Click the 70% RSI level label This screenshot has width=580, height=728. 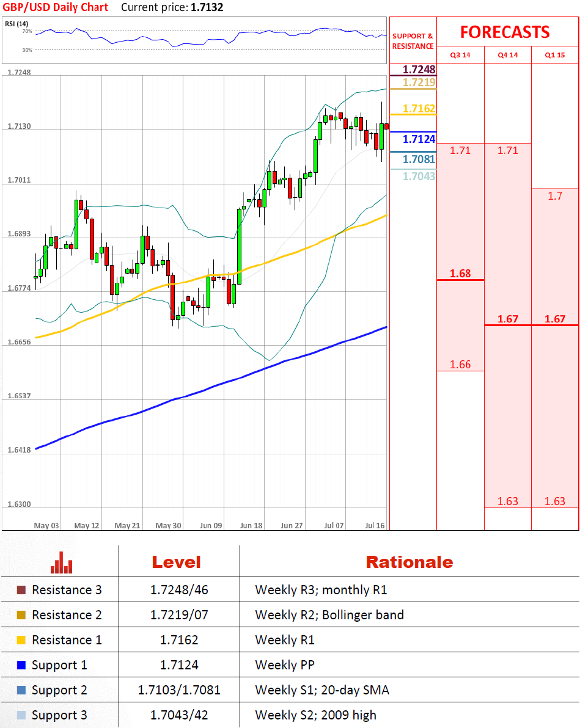tap(27, 31)
